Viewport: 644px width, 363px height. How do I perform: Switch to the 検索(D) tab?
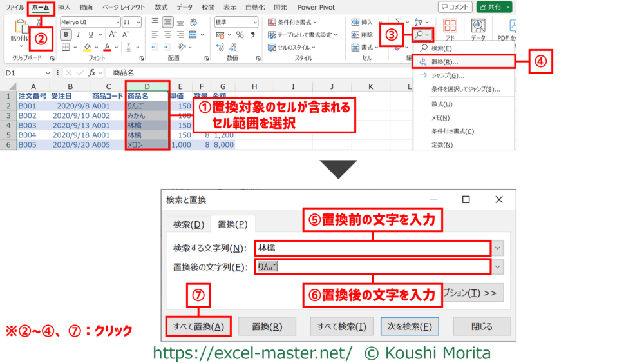pyautogui.click(x=188, y=224)
